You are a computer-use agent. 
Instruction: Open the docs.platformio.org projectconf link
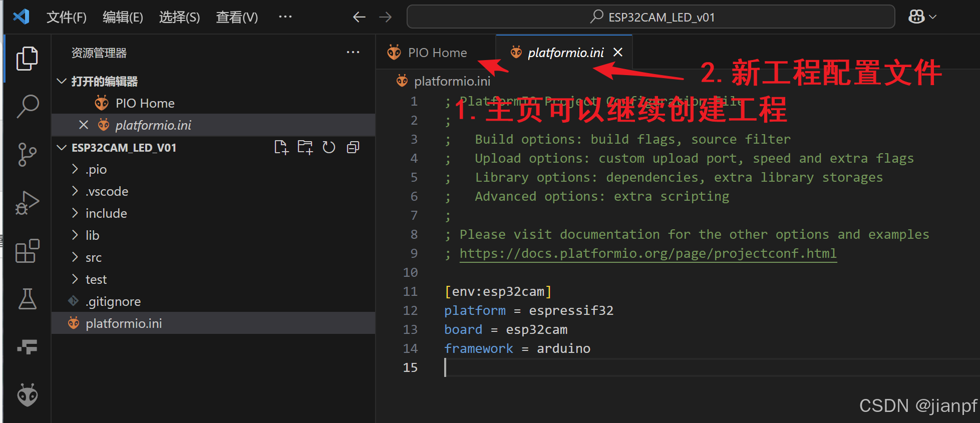point(648,253)
